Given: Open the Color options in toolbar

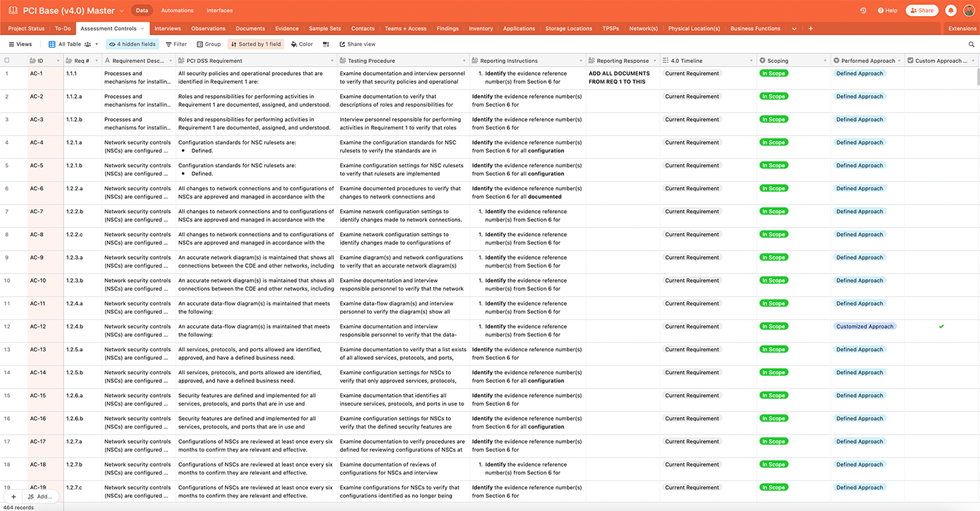Looking at the screenshot, I should click(302, 44).
